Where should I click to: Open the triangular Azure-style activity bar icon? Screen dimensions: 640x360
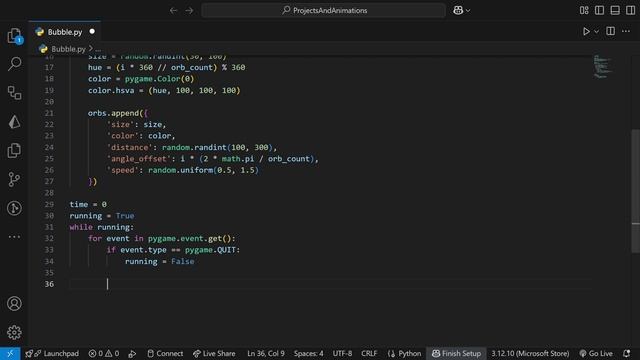14,122
